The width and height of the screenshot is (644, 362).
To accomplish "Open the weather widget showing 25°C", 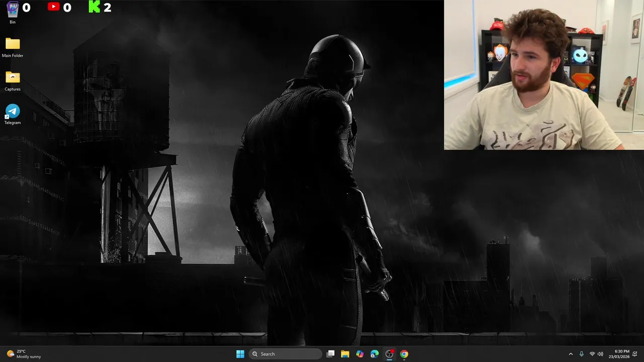I will 24,354.
